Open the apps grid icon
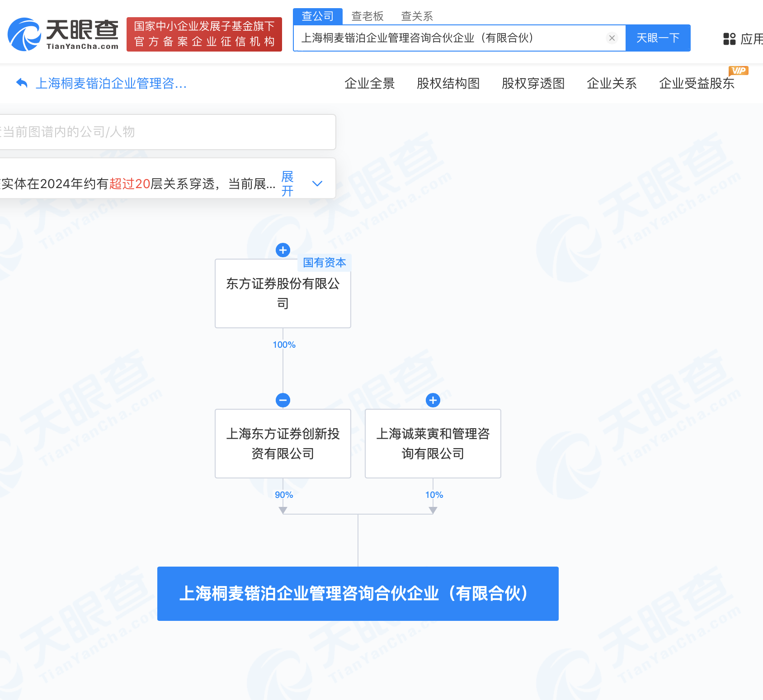 pos(730,39)
